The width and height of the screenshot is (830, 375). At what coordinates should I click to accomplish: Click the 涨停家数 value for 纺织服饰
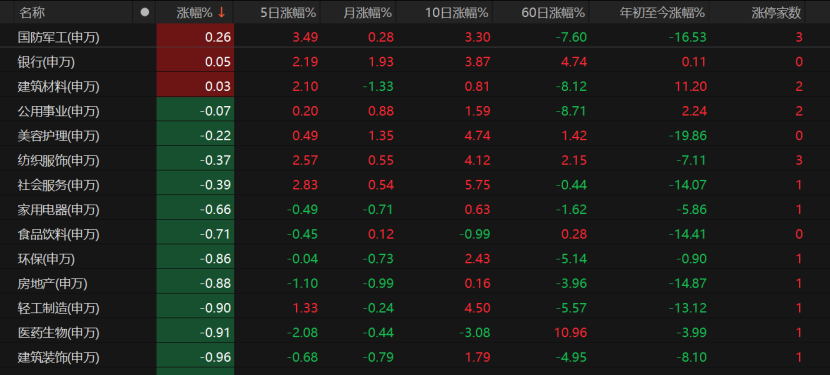[799, 160]
